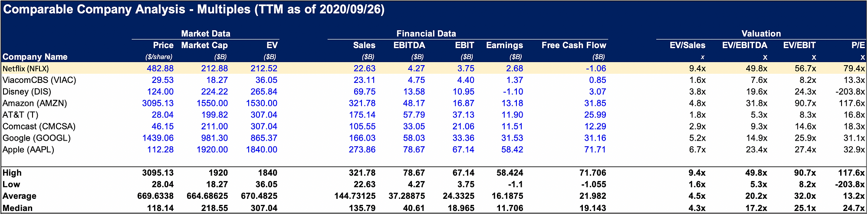Image resolution: width=868 pixels, height=214 pixels.
Task: Click the Comcast (CMCSA) row label
Action: coord(39,126)
